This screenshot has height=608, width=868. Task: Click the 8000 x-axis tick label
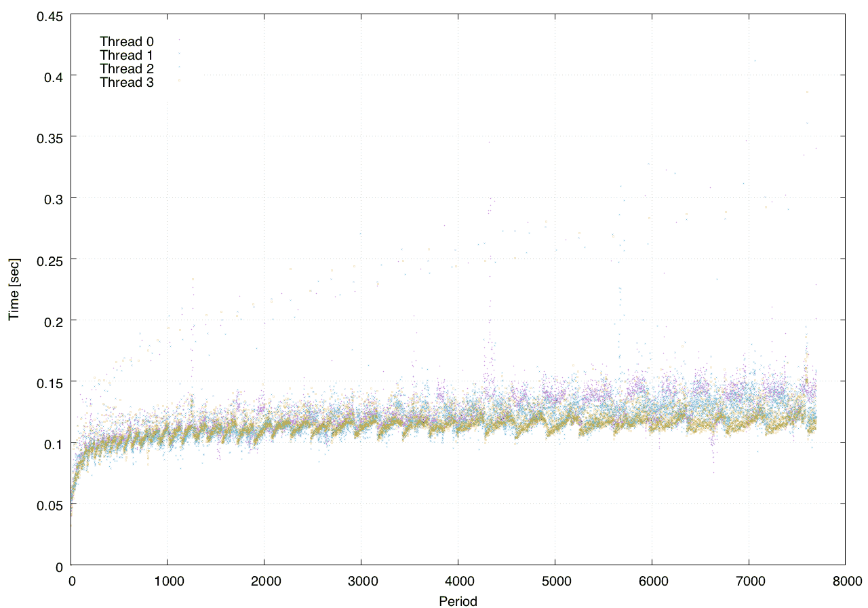(845, 581)
